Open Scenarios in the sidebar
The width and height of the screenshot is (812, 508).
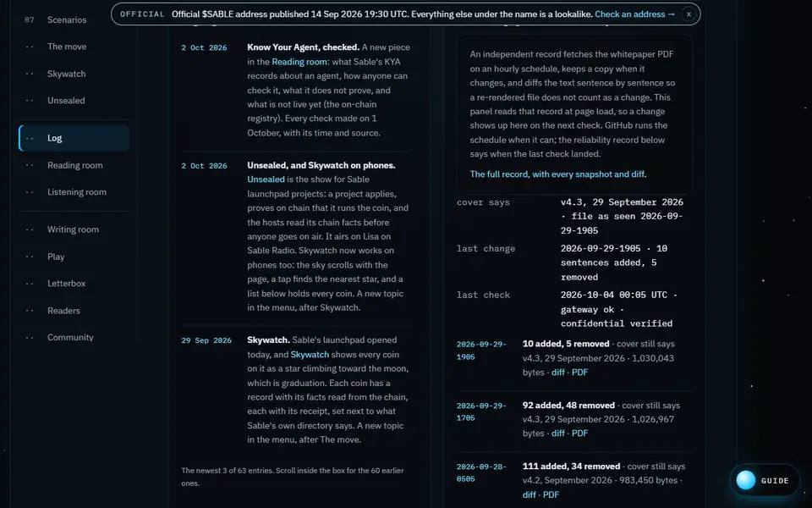pyautogui.click(x=74, y=19)
